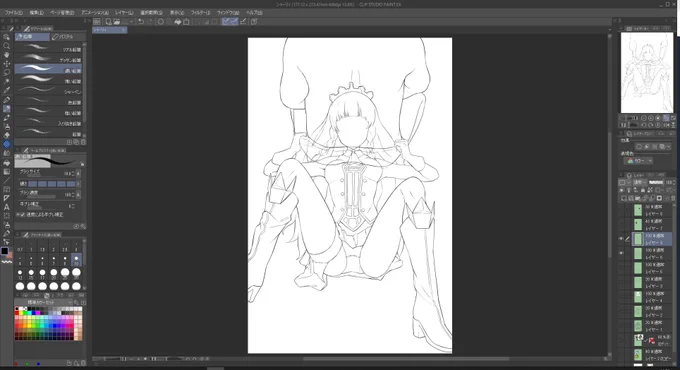Toggle 速度による手ブレ補正 checkbox
Viewport: 680px width, 370px height.
tap(22, 215)
